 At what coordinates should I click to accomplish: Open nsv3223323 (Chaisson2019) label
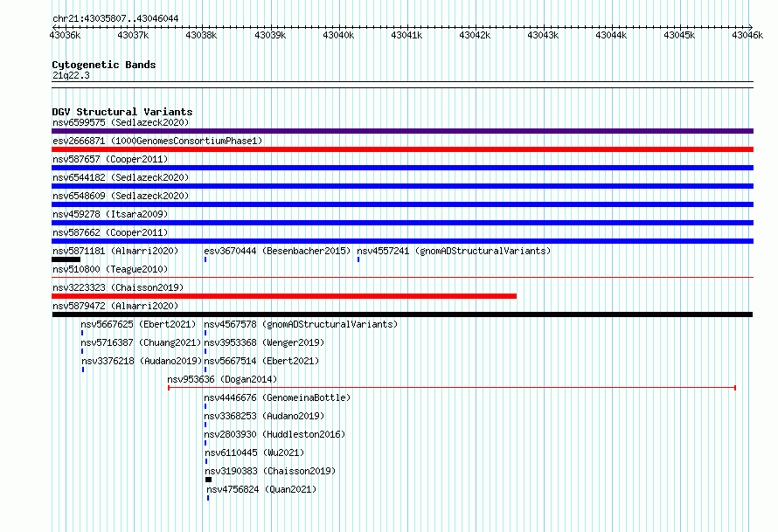click(118, 287)
